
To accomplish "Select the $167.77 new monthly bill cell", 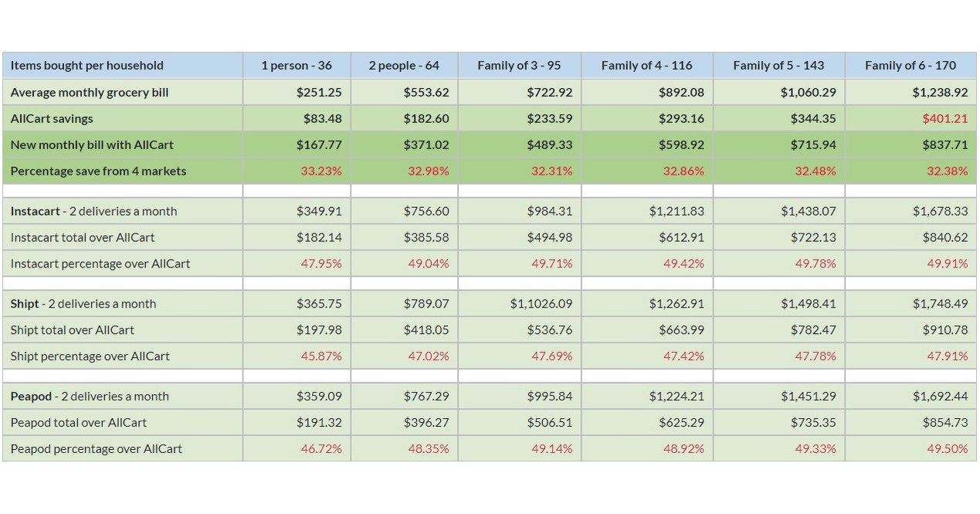I will (x=297, y=145).
